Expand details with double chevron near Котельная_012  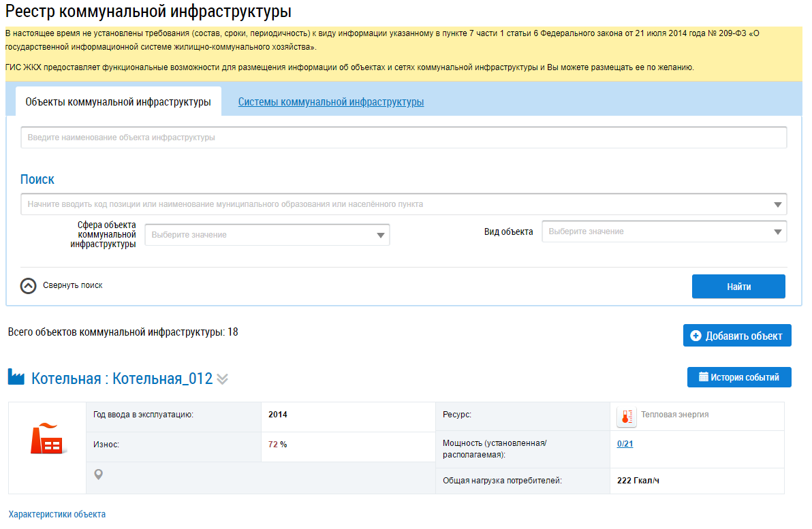click(222, 379)
